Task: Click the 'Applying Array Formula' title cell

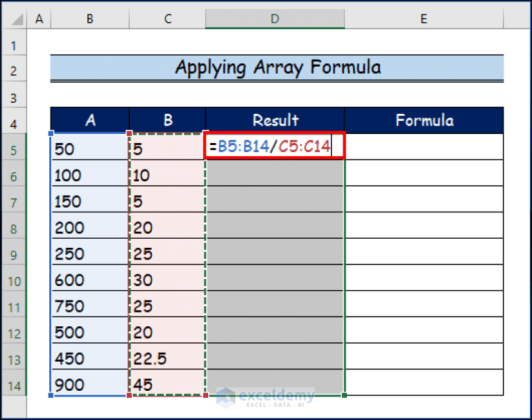Action: tap(277, 67)
